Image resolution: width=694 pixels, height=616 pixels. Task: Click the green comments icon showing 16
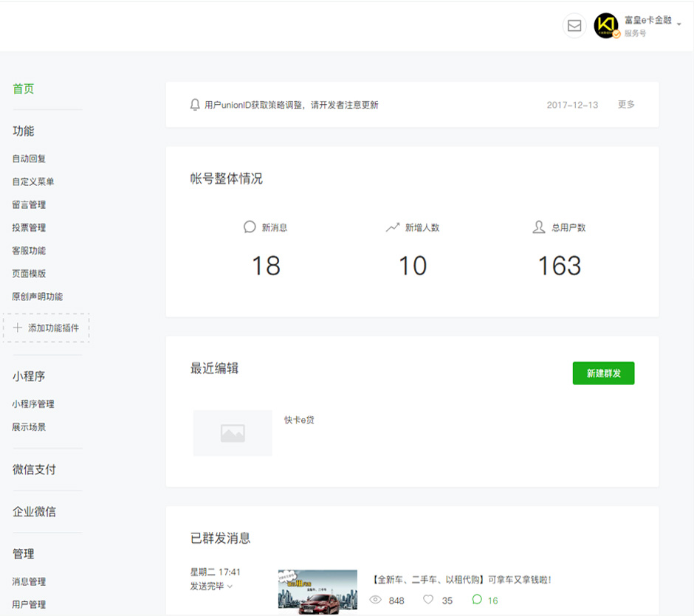(x=477, y=601)
